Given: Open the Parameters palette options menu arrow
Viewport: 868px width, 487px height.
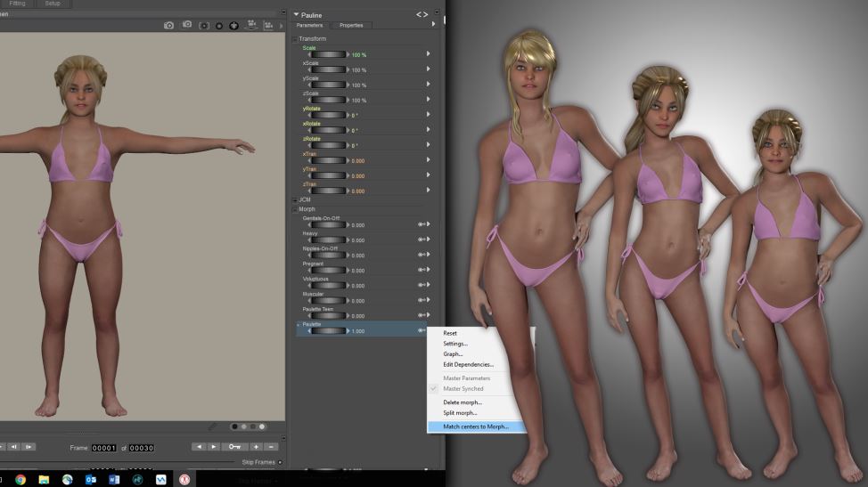Looking at the screenshot, I should [433, 24].
